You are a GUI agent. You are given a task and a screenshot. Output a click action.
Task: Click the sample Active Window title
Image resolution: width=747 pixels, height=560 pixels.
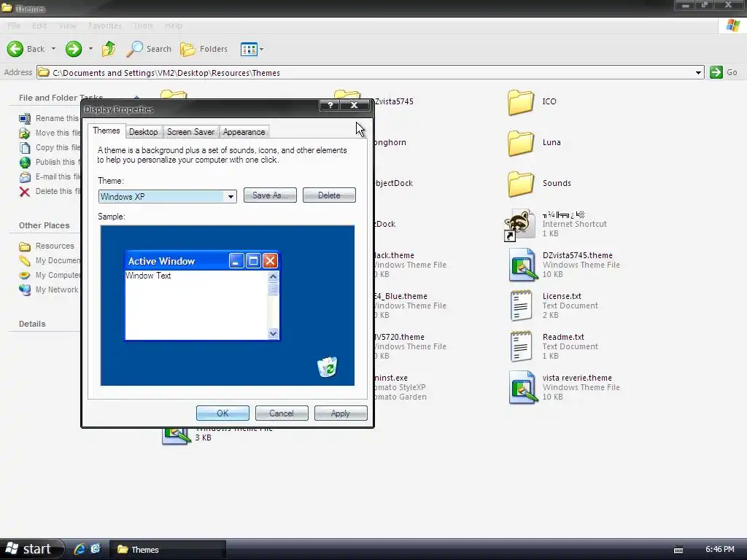point(161,261)
